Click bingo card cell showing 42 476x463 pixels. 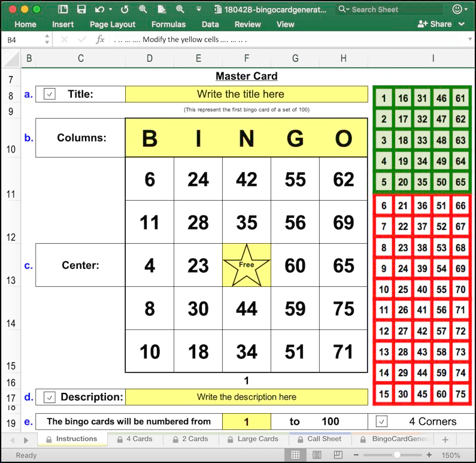pyautogui.click(x=247, y=179)
